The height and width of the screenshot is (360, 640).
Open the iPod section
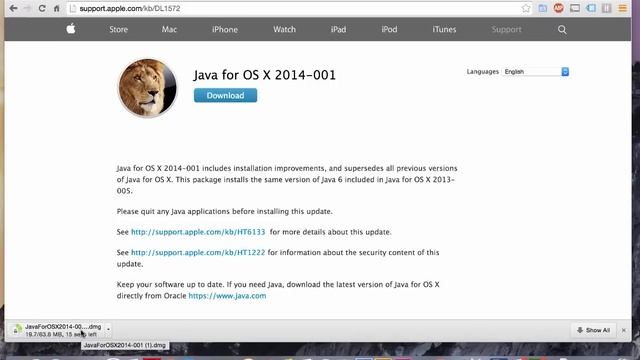(x=389, y=29)
